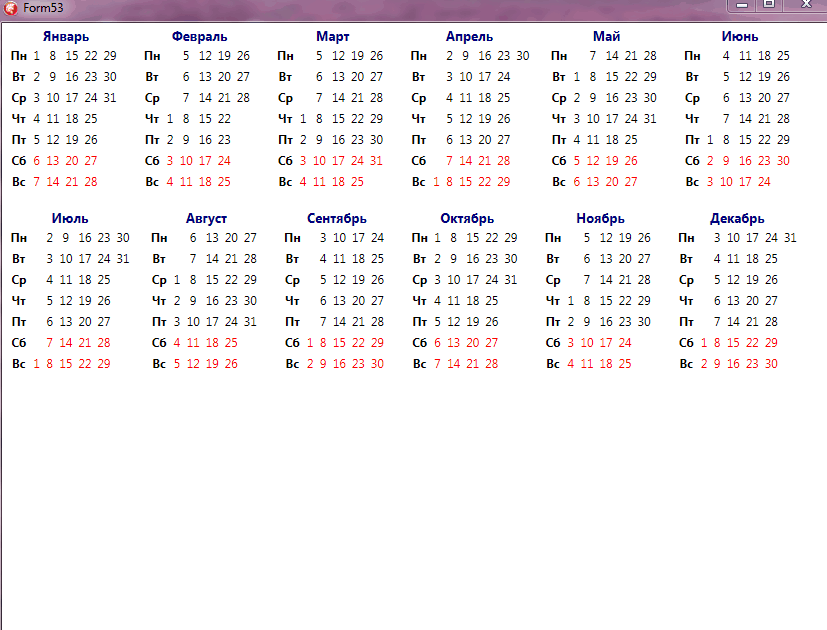Click the Август month title
This screenshot has width=827, height=630.
206,219
